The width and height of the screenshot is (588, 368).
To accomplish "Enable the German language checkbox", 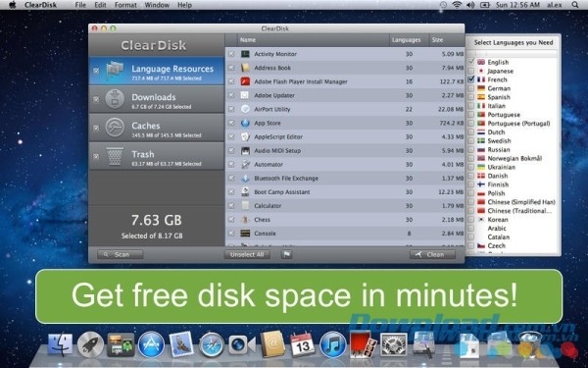I will (x=470, y=88).
